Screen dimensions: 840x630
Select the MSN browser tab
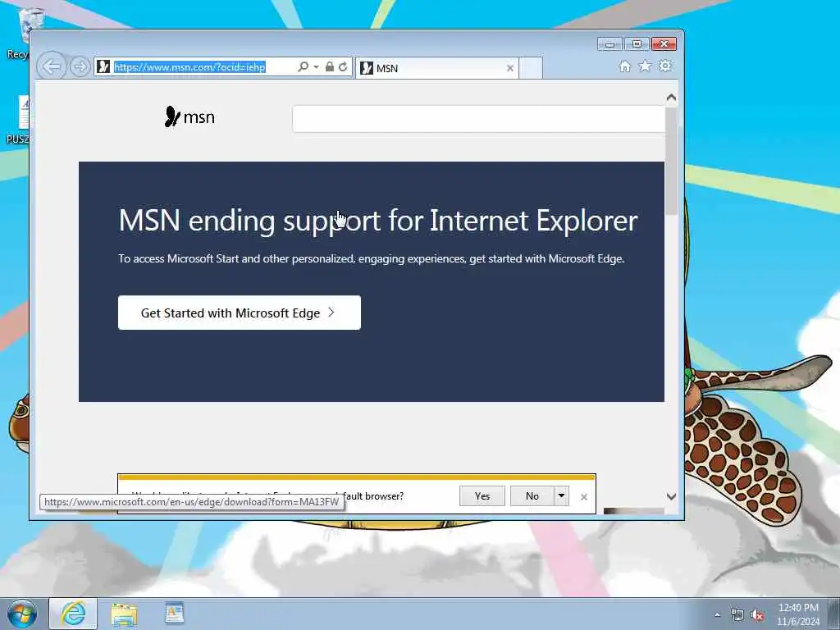[436, 68]
